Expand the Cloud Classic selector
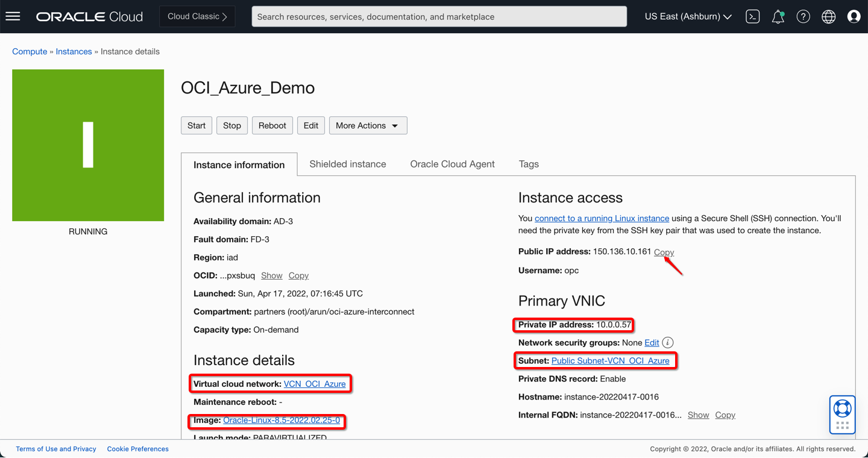The height and width of the screenshot is (458, 868). (x=197, y=17)
